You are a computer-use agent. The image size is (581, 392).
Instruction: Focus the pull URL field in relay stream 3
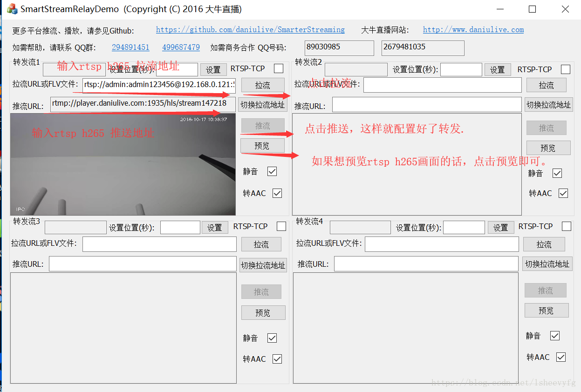[x=160, y=244]
